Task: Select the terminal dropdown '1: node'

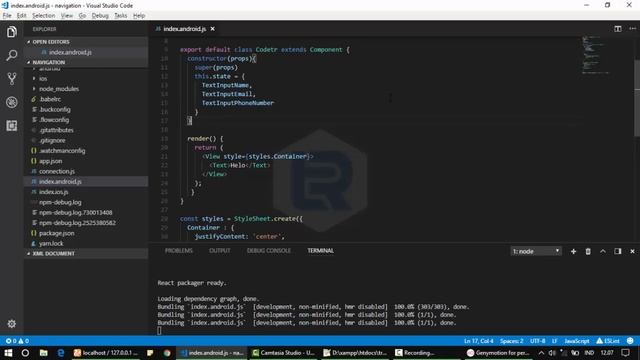Action: click(536, 251)
